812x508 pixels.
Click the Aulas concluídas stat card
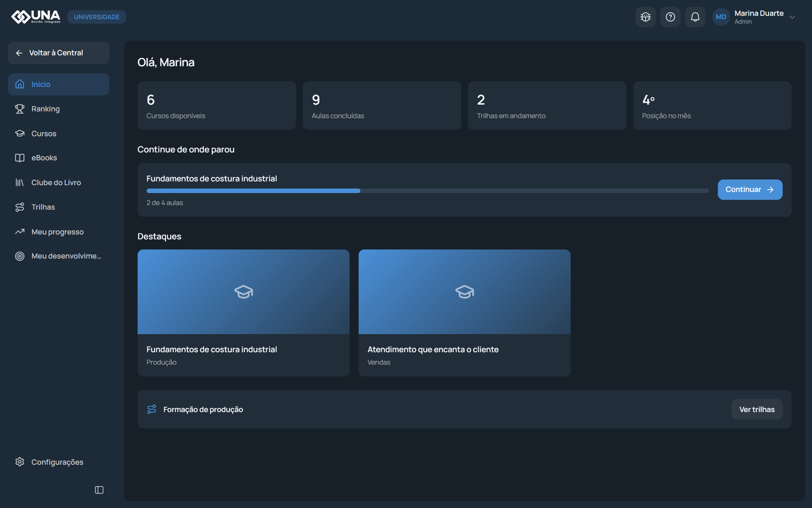[382, 106]
